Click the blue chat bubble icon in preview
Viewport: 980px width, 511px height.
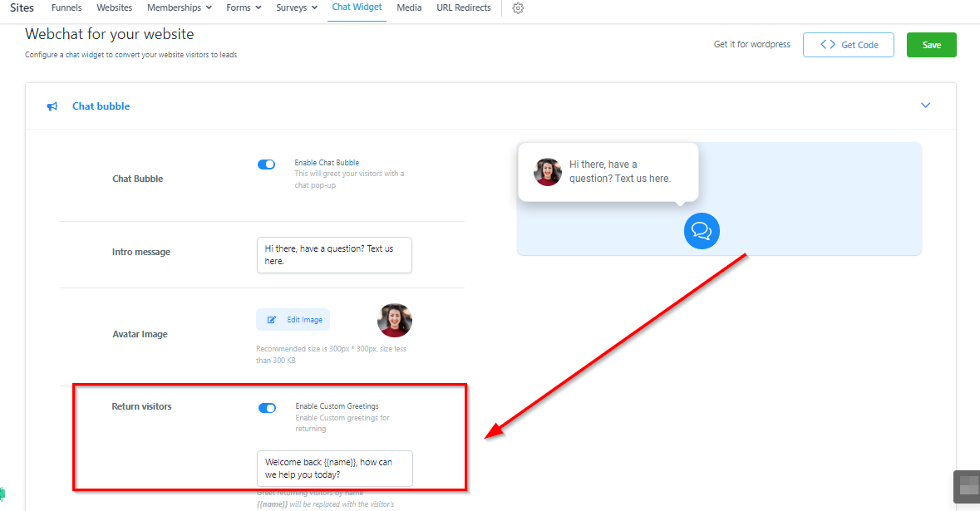702,230
